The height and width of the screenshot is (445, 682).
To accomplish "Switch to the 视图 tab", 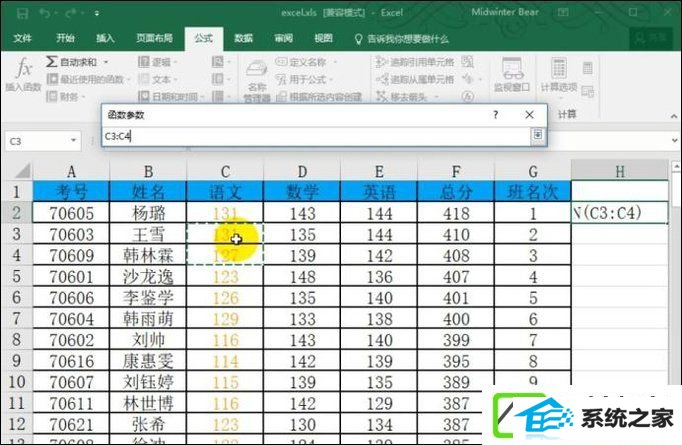I will click(324, 38).
